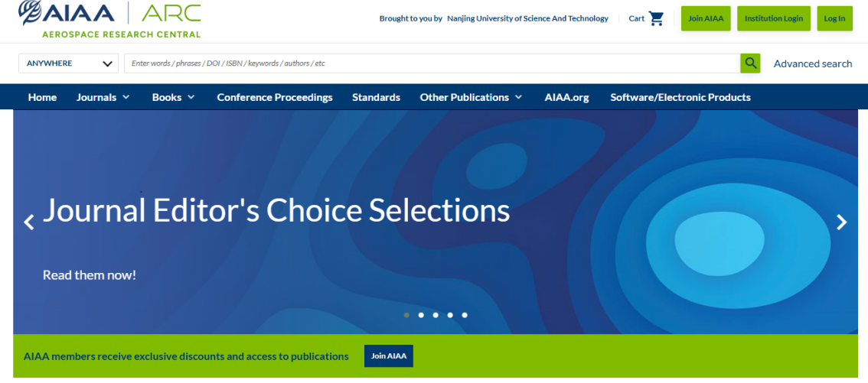Image resolution: width=868 pixels, height=383 pixels.
Task: Select the third carousel dot indicator
Action: pos(436,315)
